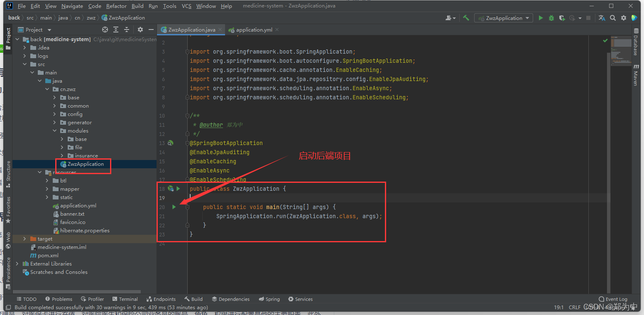The width and height of the screenshot is (644, 315).
Task: Expand the generator package
Action: tap(54, 123)
